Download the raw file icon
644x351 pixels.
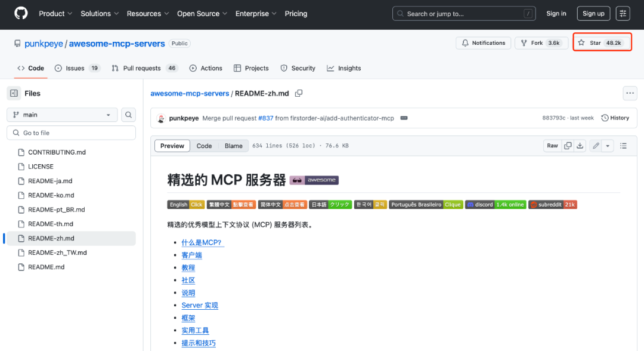pyautogui.click(x=580, y=146)
